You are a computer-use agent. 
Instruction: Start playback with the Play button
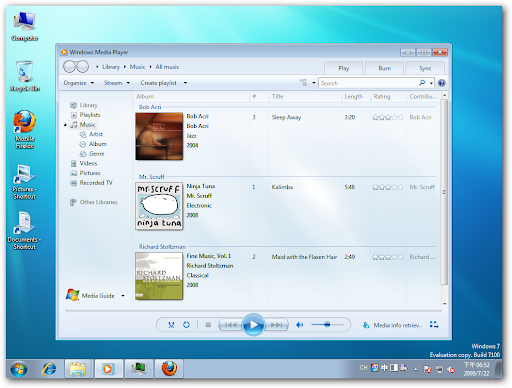pyautogui.click(x=253, y=325)
